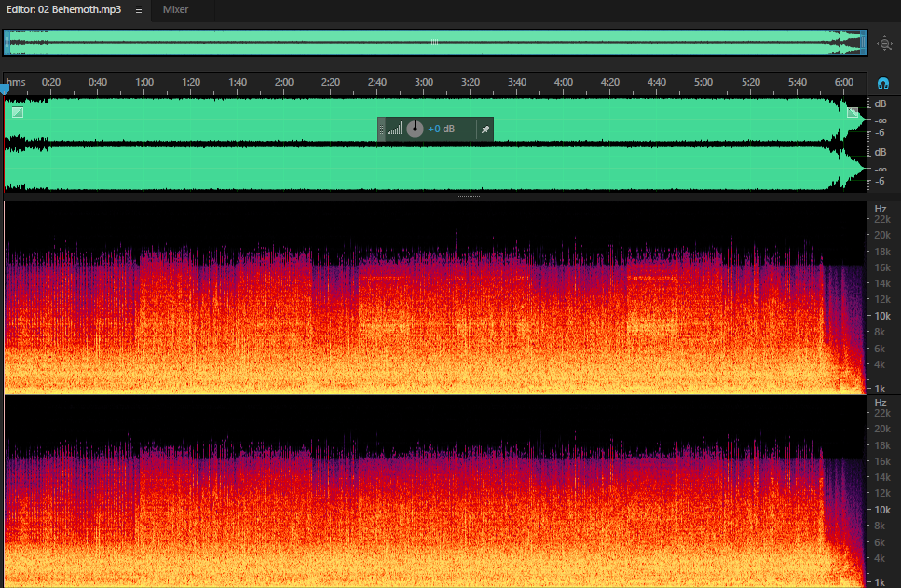Grab the HUD grip handle at its left edge
Image resolution: width=901 pixels, height=588 pixels.
pos(381,130)
